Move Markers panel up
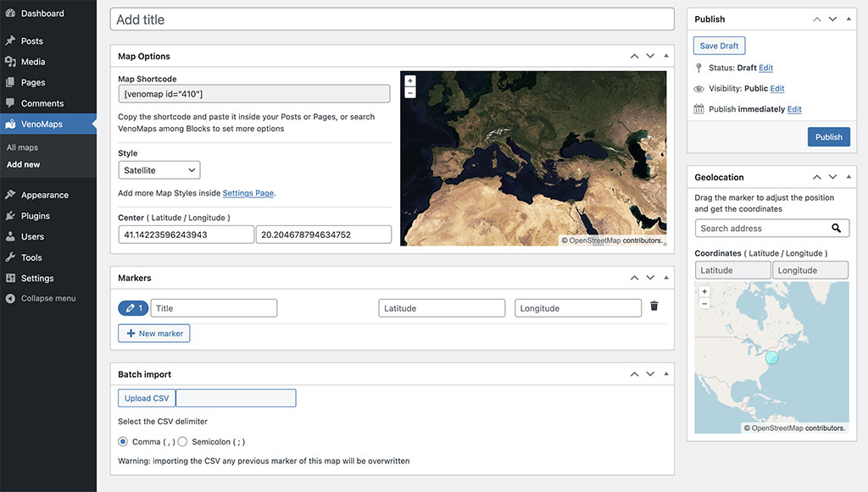Screen dimensions: 868x492 pyautogui.click(x=634, y=278)
